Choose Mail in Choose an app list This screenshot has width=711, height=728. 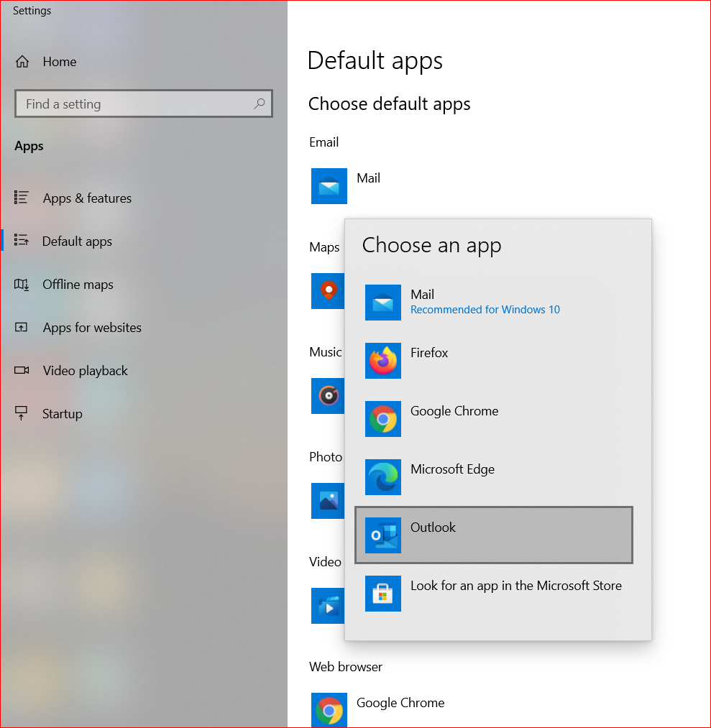(494, 303)
